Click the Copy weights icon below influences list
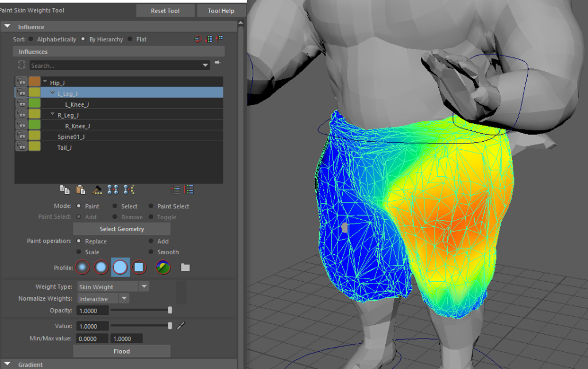 (x=64, y=189)
